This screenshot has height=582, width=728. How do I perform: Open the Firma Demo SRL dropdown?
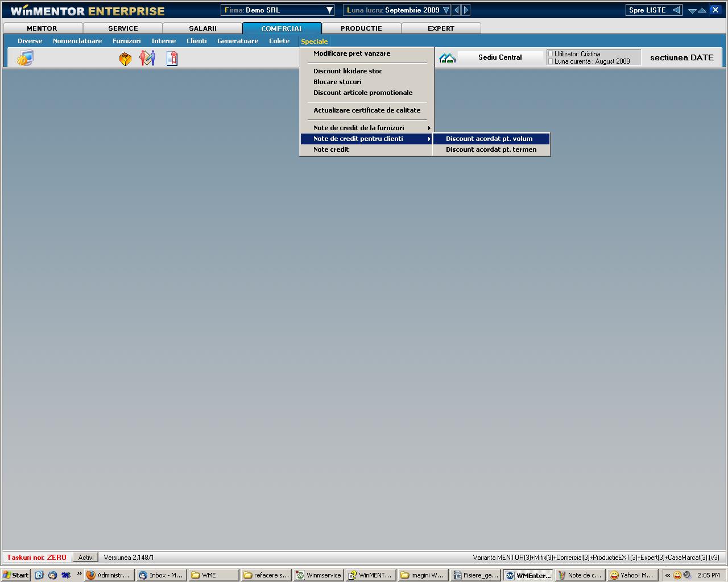(x=329, y=10)
